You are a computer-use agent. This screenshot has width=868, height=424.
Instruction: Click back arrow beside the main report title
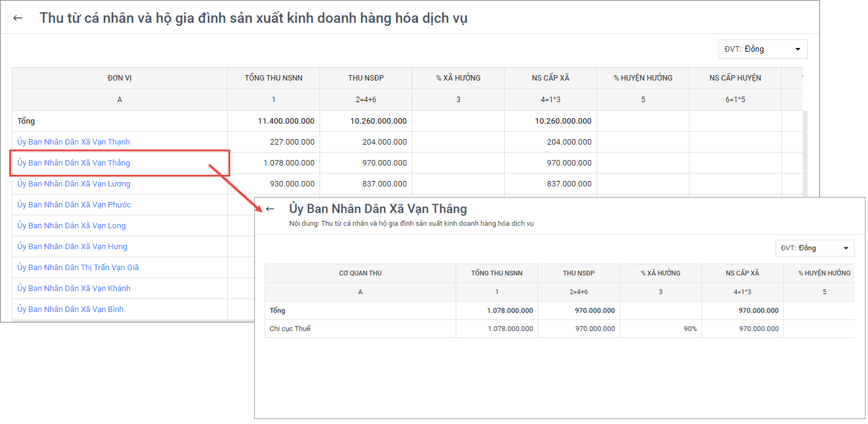[x=18, y=18]
